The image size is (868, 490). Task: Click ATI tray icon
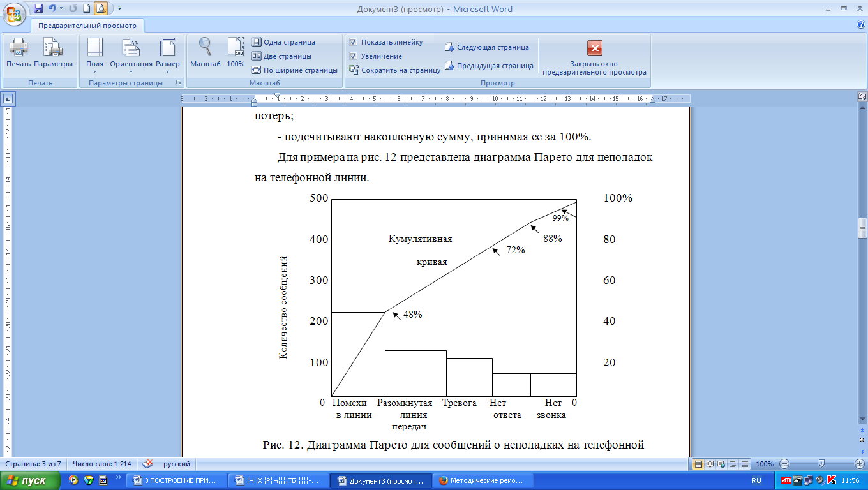[786, 480]
